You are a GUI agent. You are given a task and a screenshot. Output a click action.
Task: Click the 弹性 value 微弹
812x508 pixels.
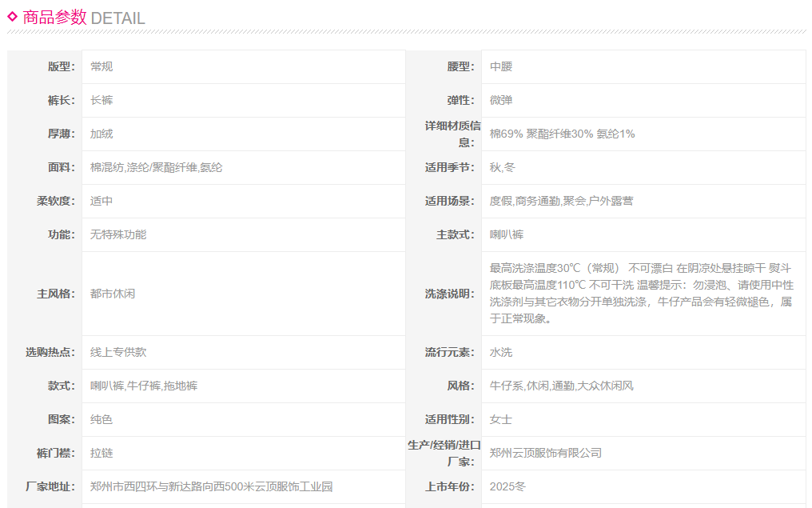[501, 100]
